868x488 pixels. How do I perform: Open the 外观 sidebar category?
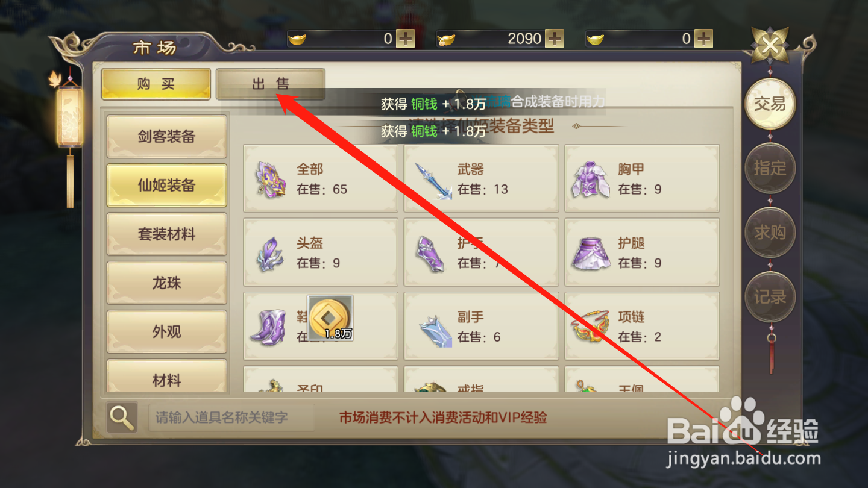coord(167,331)
